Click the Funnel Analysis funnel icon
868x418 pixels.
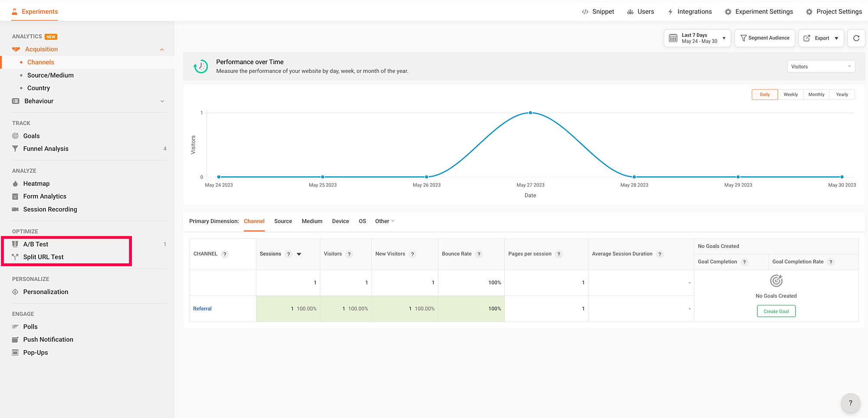pos(15,149)
